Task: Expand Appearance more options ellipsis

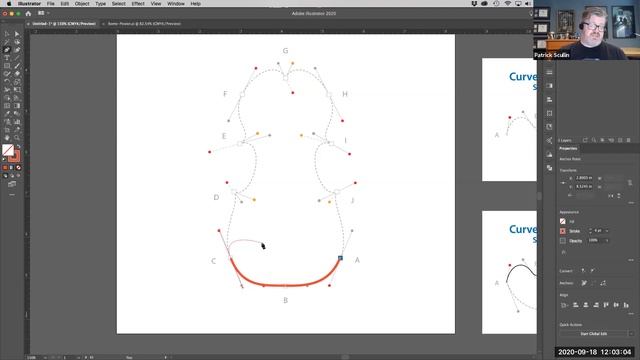Action: 631,260
